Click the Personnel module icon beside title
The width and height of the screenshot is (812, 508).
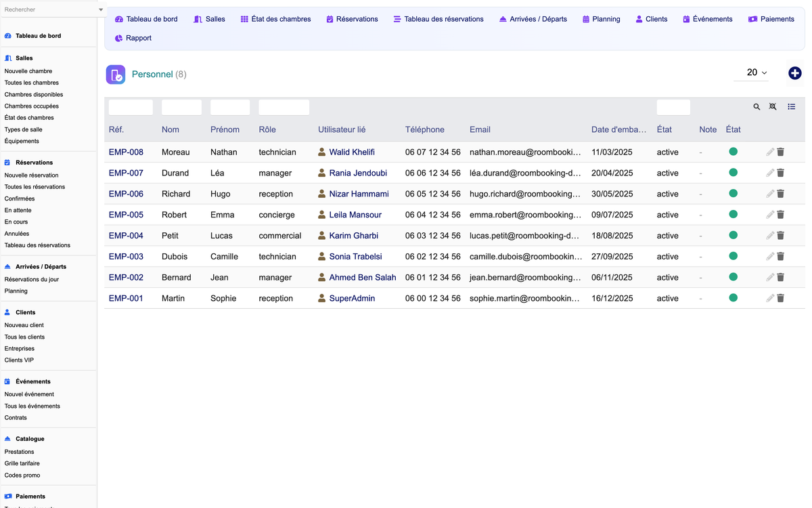(116, 75)
